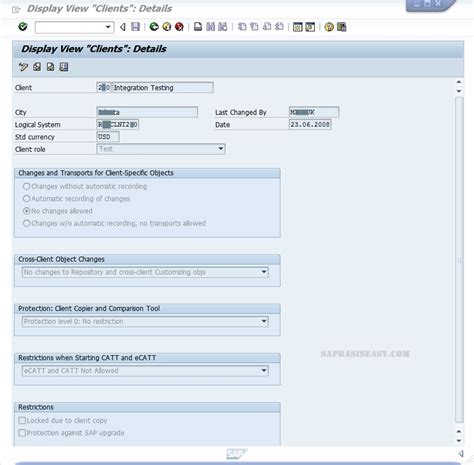Image resolution: width=474 pixels, height=465 pixels.
Task: Tick Protection against SAP upgrade checkbox
Action: 22,433
